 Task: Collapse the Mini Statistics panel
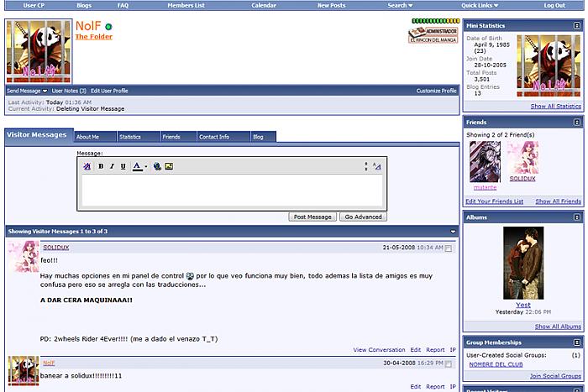click(x=577, y=26)
